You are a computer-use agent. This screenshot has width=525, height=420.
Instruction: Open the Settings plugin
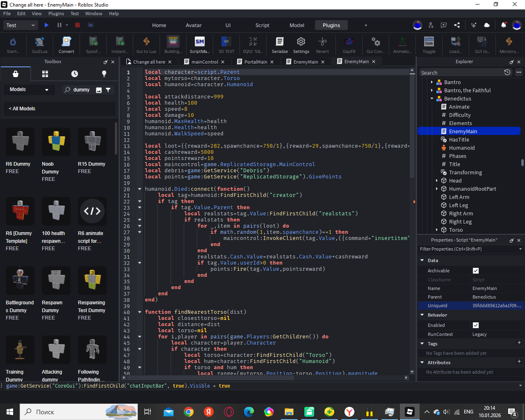[301, 45]
